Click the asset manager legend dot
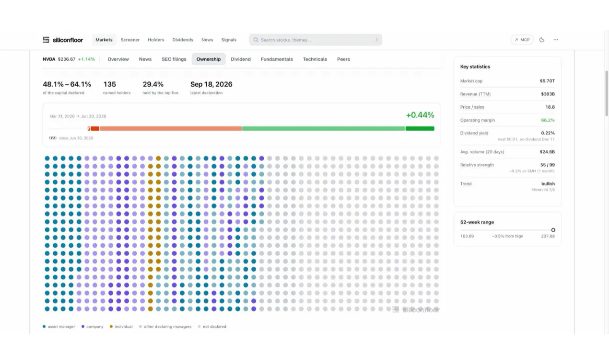This screenshot has height=364, width=609. [x=44, y=327]
